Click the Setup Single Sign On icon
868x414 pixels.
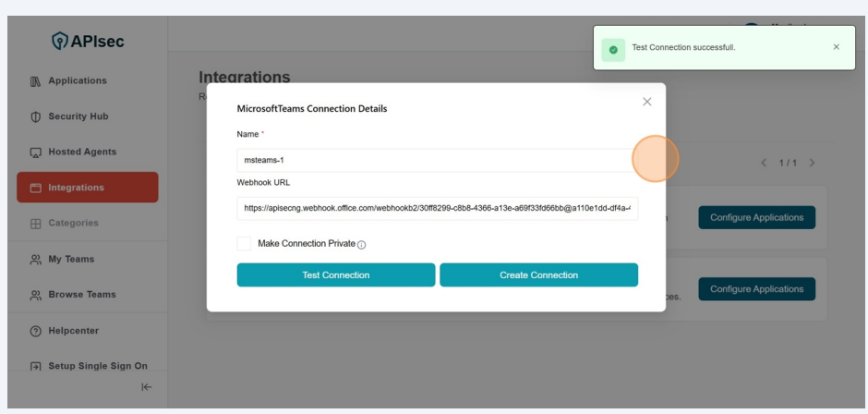36,367
